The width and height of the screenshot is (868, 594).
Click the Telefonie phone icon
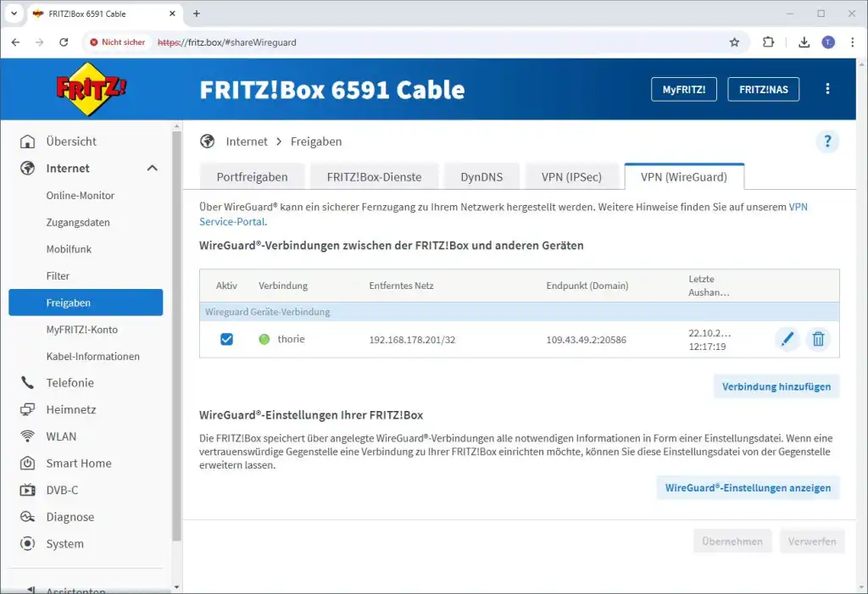point(27,382)
